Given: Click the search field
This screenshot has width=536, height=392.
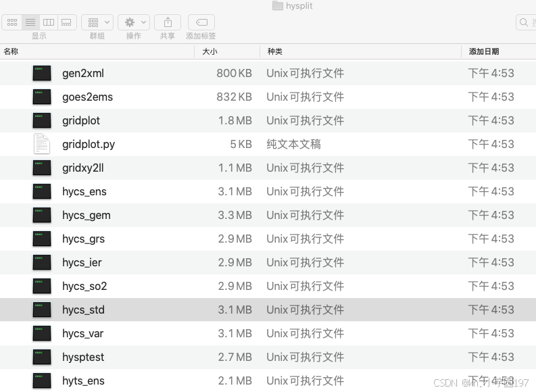Looking at the screenshot, I should 526,22.
